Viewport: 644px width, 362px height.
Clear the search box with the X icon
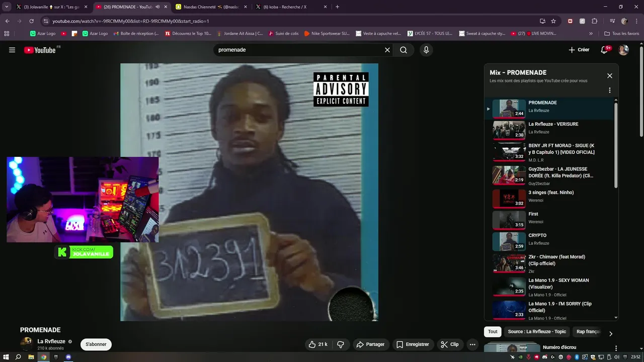[x=387, y=50]
